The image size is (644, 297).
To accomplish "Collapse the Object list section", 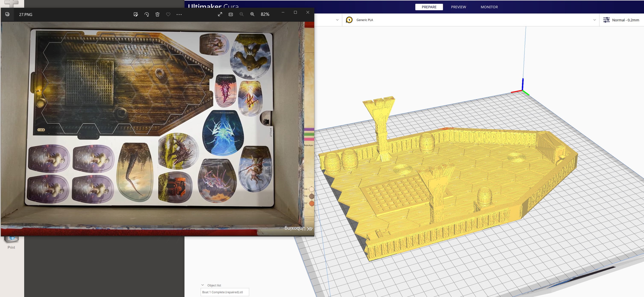I will 203,285.
